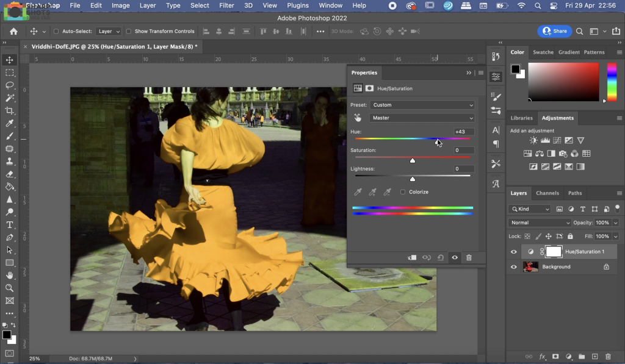Screen dimensions: 625x364
Task: Open the Filter menu
Action: (x=226, y=5)
